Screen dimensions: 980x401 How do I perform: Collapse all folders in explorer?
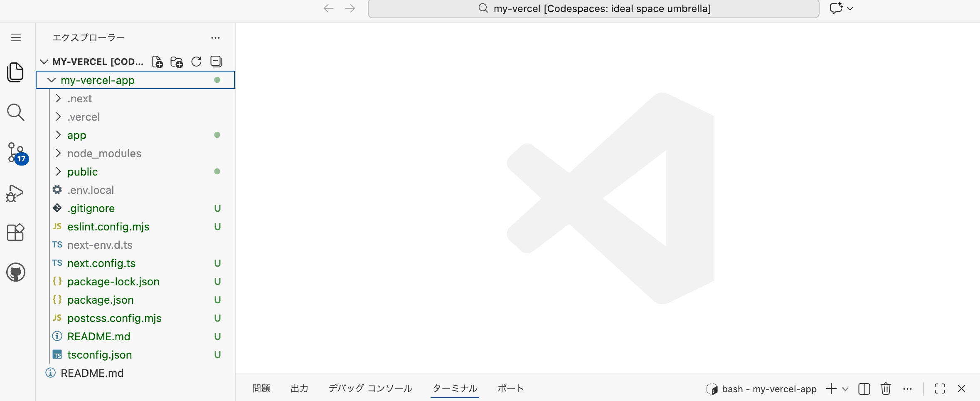(216, 62)
